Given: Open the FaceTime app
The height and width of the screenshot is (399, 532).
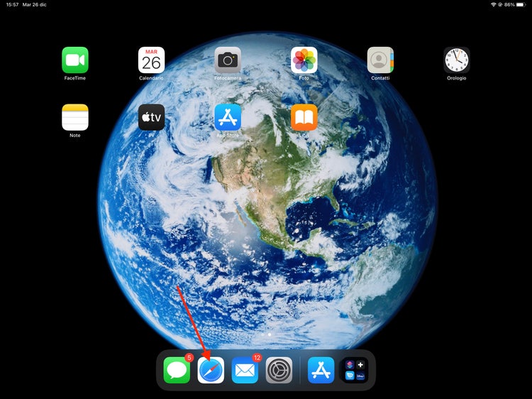Looking at the screenshot, I should pos(75,60).
